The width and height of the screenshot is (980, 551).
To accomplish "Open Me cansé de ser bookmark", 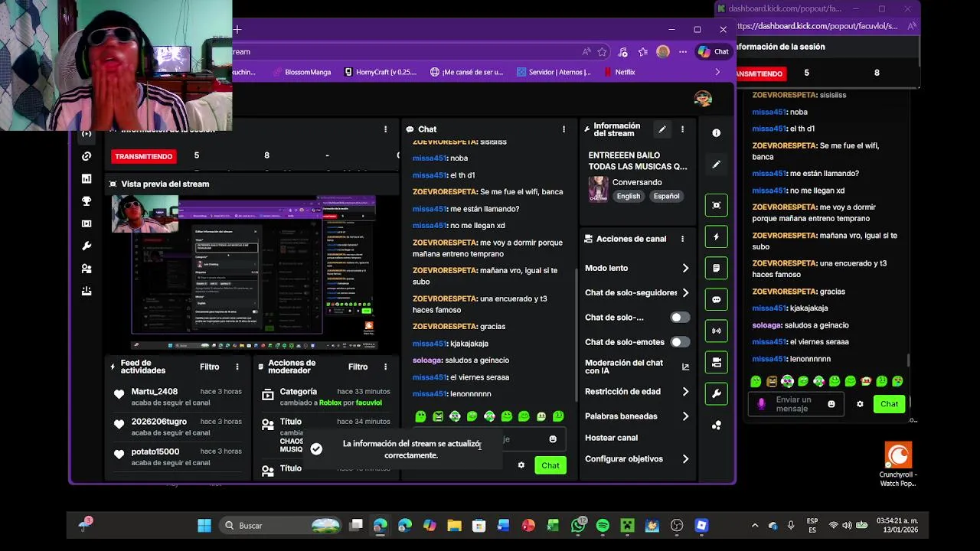I will pos(466,72).
